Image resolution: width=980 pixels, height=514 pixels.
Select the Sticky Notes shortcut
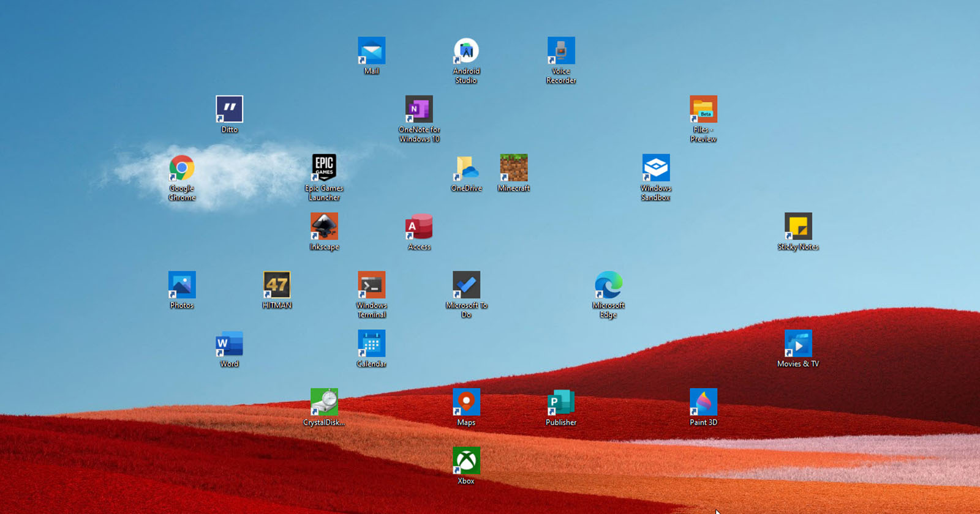tap(798, 226)
